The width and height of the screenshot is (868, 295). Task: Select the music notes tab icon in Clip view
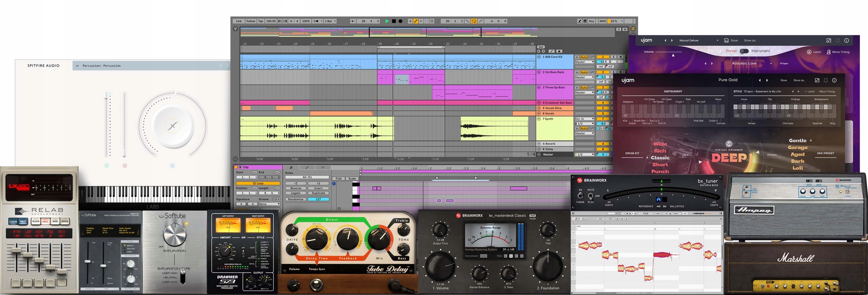291,167
